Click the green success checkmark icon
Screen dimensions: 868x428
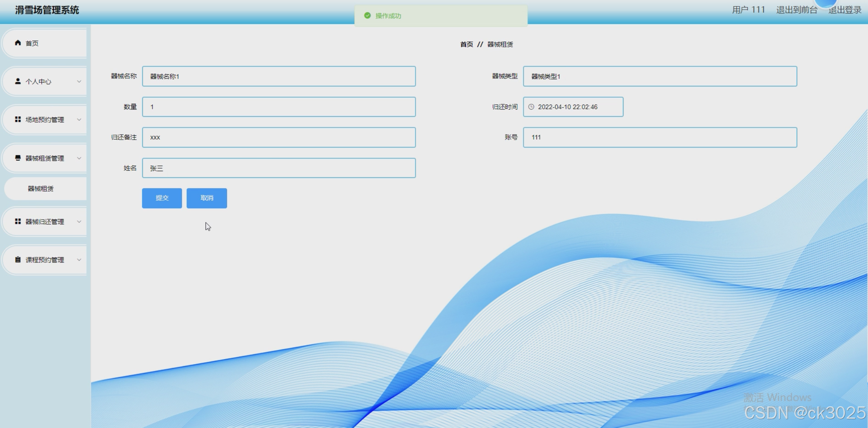[367, 16]
